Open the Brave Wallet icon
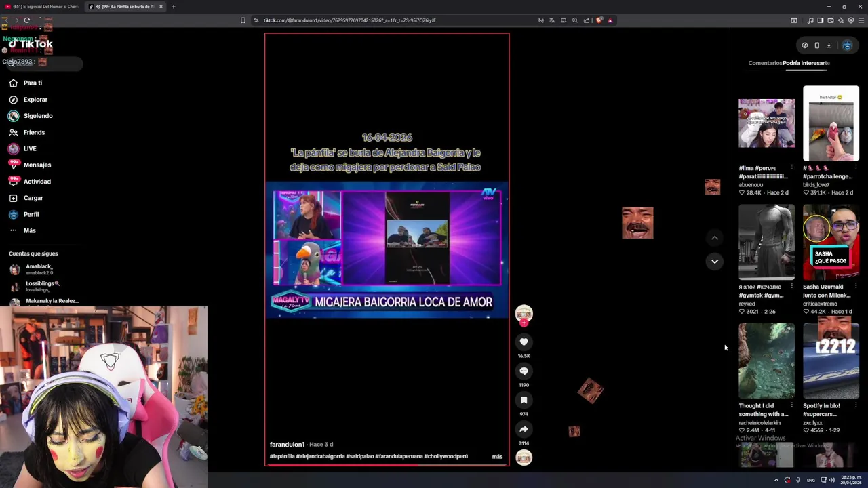This screenshot has width=868, height=488. tap(830, 20)
